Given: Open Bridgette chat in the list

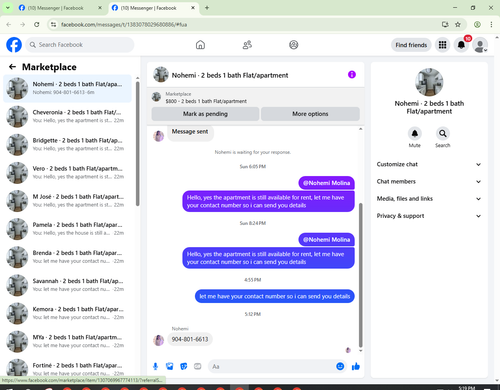Looking at the screenshot, I should (67, 144).
